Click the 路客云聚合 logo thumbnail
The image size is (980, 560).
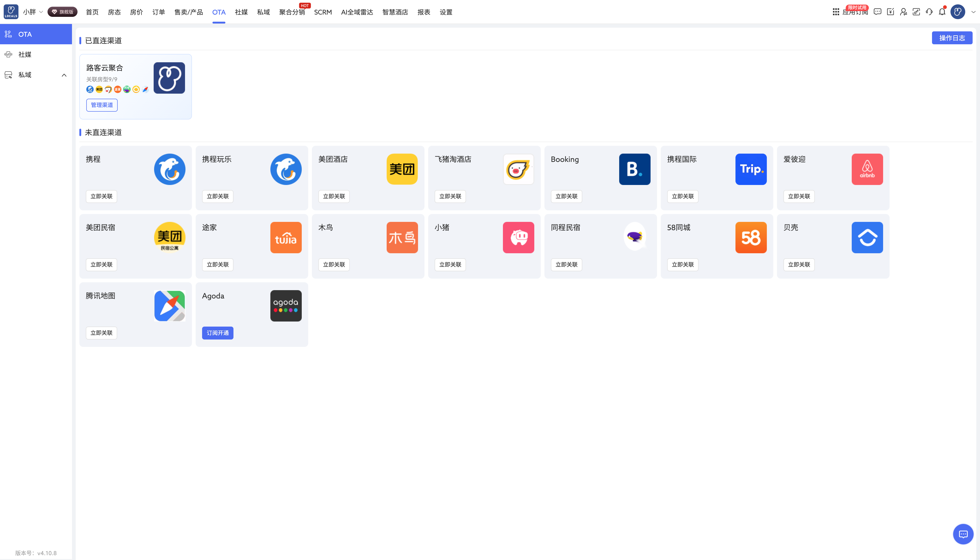pyautogui.click(x=169, y=78)
